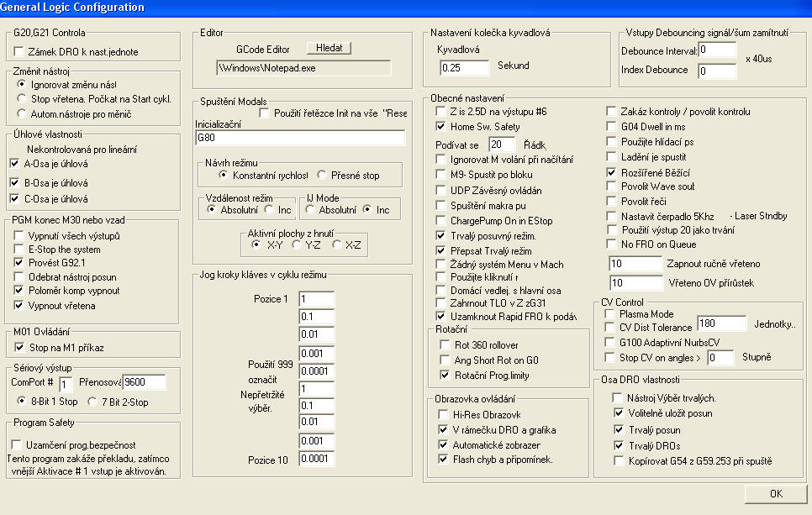The width and height of the screenshot is (812, 515).
Task: Click the OK button
Action: pos(775,493)
